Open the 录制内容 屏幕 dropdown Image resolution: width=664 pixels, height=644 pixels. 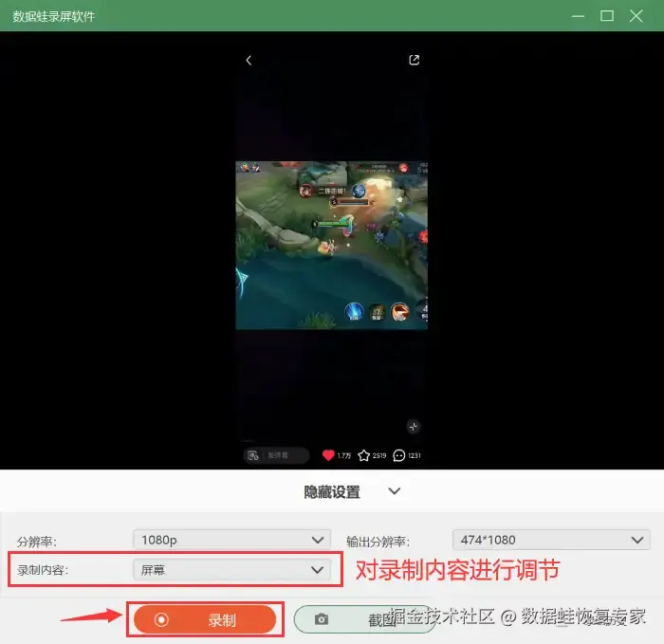pyautogui.click(x=231, y=570)
